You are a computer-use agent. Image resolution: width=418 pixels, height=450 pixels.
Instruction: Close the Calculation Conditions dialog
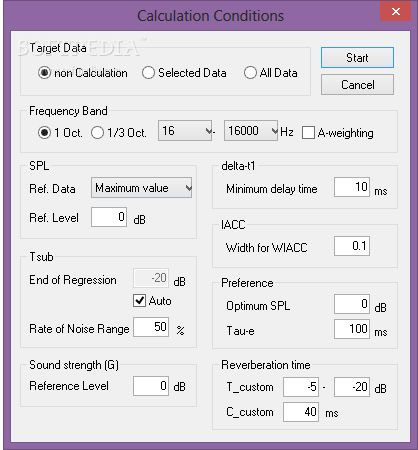tap(396, 12)
